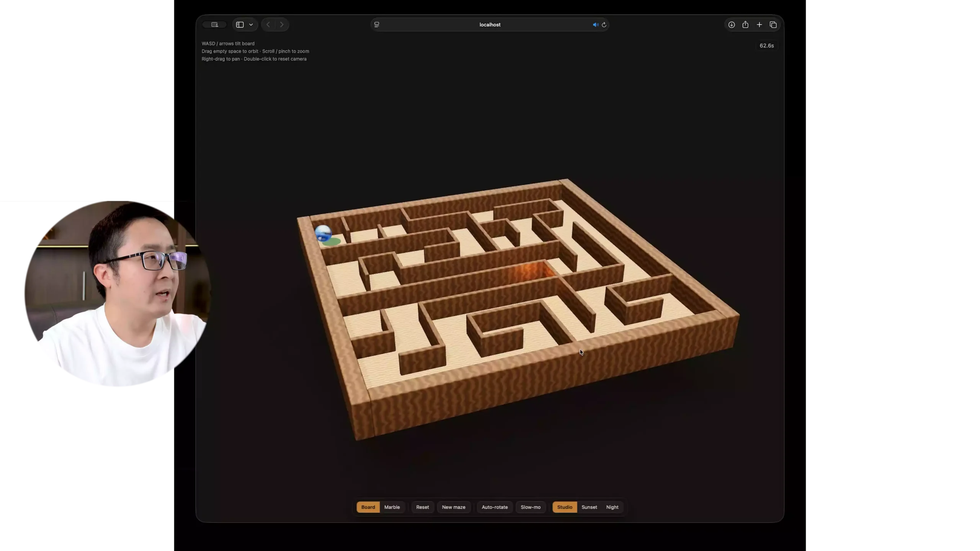
Task: Switch to Night lighting
Action: [x=612, y=507]
